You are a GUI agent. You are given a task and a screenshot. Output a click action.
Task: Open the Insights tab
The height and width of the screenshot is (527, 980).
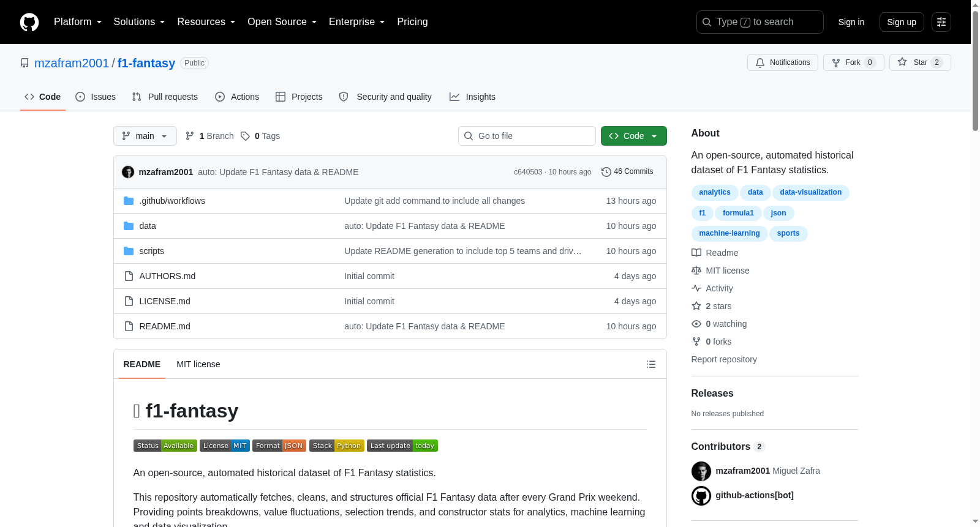472,97
